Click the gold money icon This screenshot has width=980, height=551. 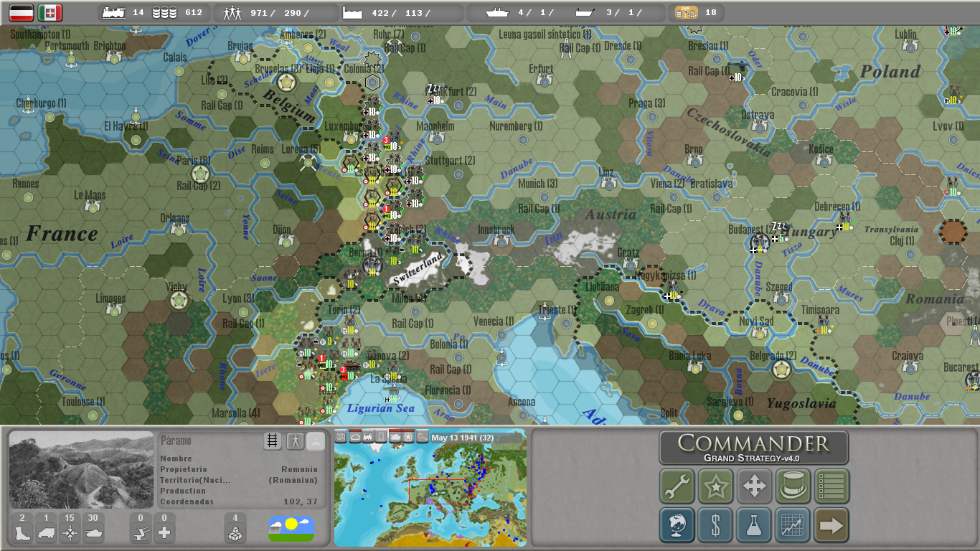[687, 12]
